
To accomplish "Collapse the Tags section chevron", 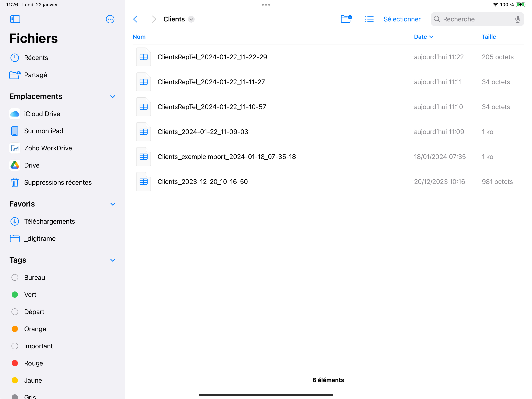I will coord(113,260).
